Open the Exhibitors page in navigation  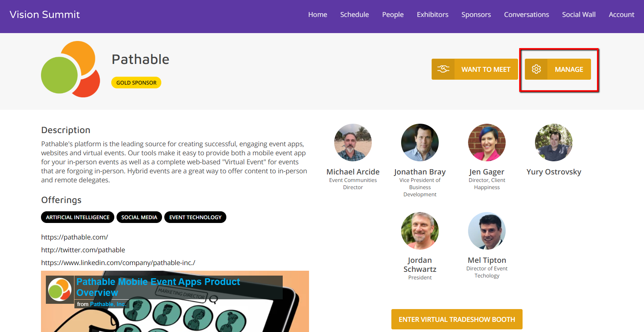point(432,15)
